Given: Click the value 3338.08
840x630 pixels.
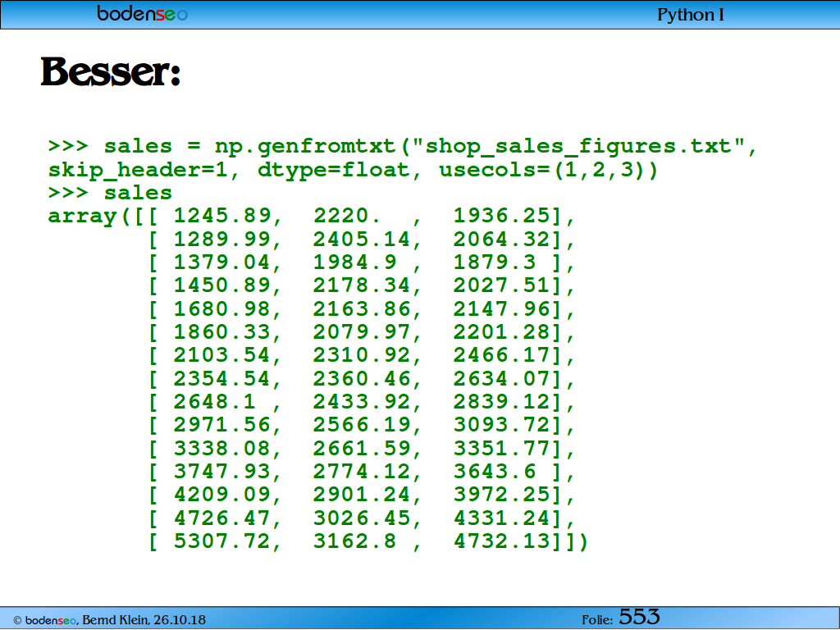Looking at the screenshot, I should (x=222, y=448).
